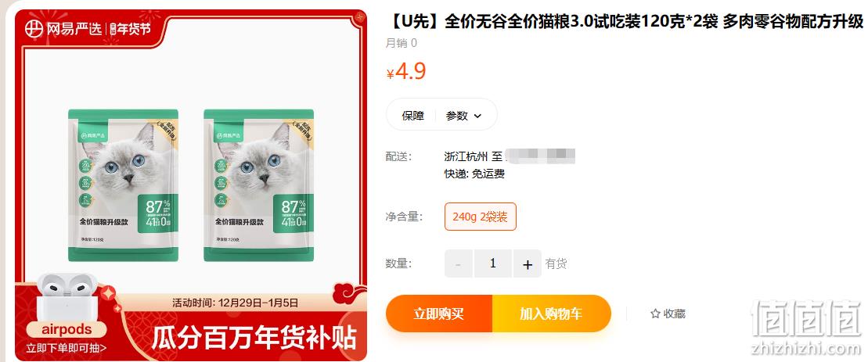This screenshot has width=868, height=362.
Task: Click the 立即购买 button
Action: point(439,314)
